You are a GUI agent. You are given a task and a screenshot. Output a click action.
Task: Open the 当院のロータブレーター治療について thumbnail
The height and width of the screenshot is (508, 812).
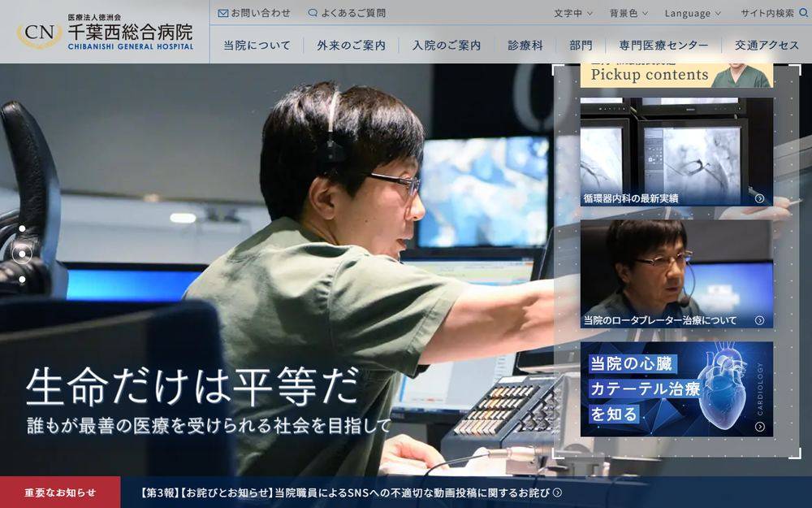[x=676, y=274]
